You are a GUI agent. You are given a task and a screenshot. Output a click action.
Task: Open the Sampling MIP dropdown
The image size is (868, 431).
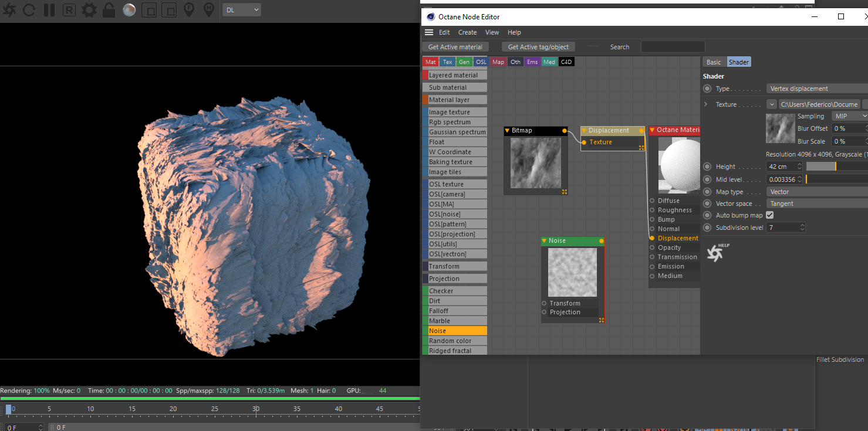pos(849,116)
